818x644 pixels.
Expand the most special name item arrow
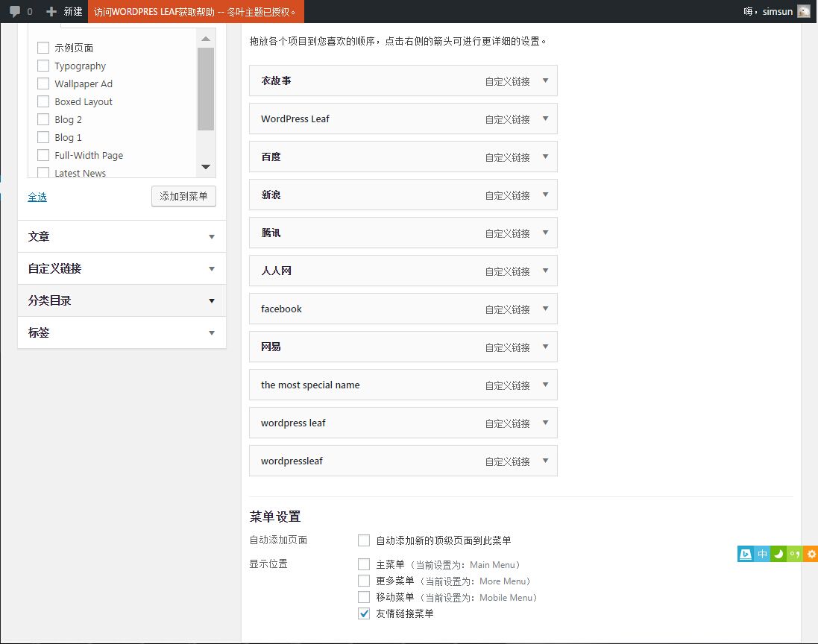(x=545, y=385)
